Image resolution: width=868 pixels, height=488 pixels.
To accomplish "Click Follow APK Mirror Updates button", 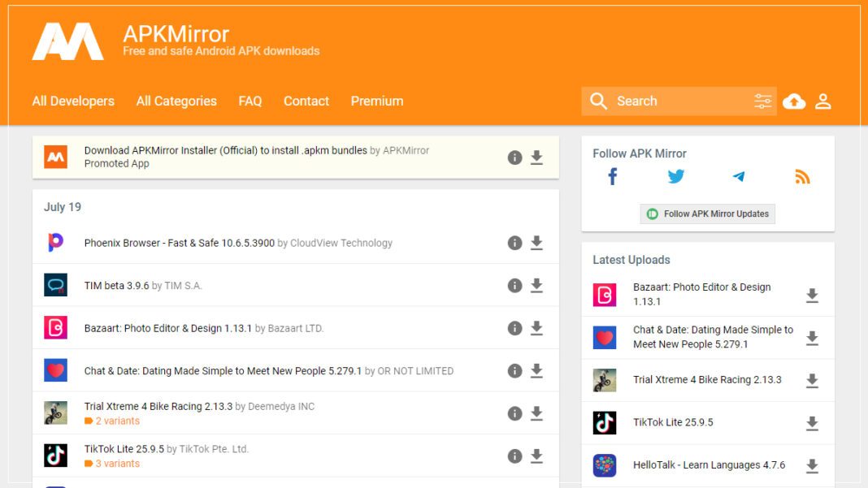I will pos(707,214).
